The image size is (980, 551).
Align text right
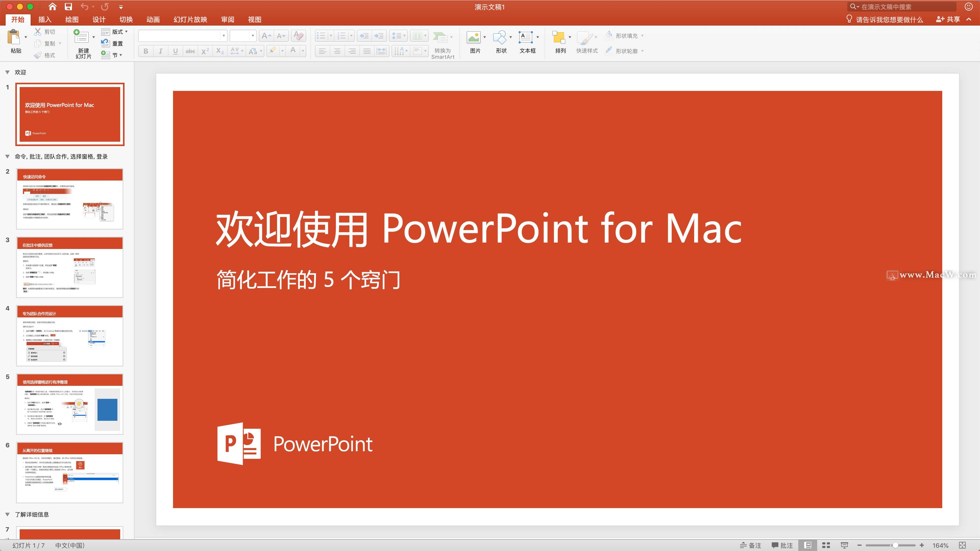[x=352, y=51]
